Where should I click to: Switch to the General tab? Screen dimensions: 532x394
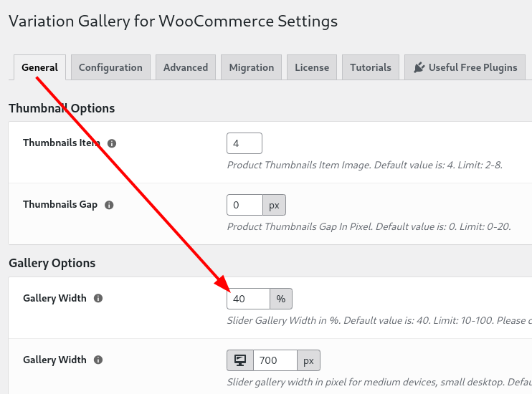pyautogui.click(x=39, y=67)
